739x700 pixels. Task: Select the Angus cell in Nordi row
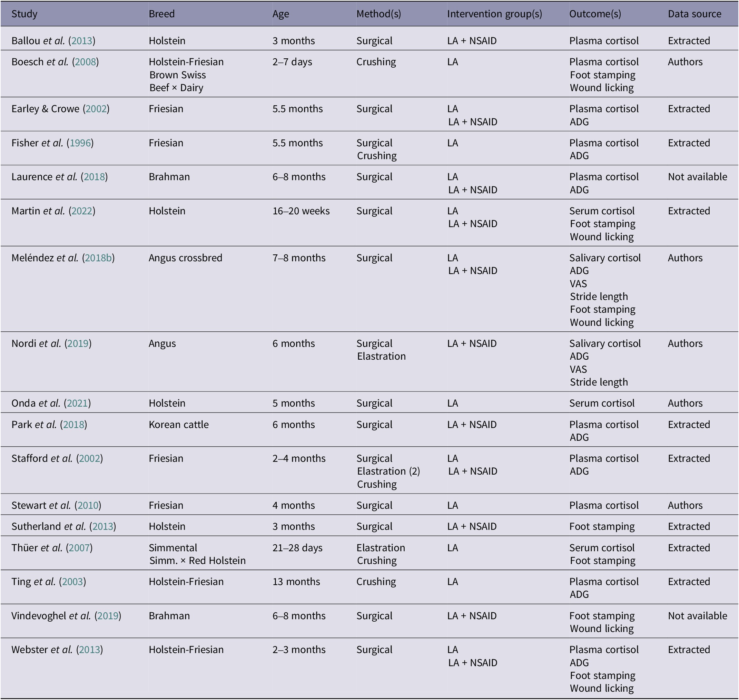click(162, 343)
